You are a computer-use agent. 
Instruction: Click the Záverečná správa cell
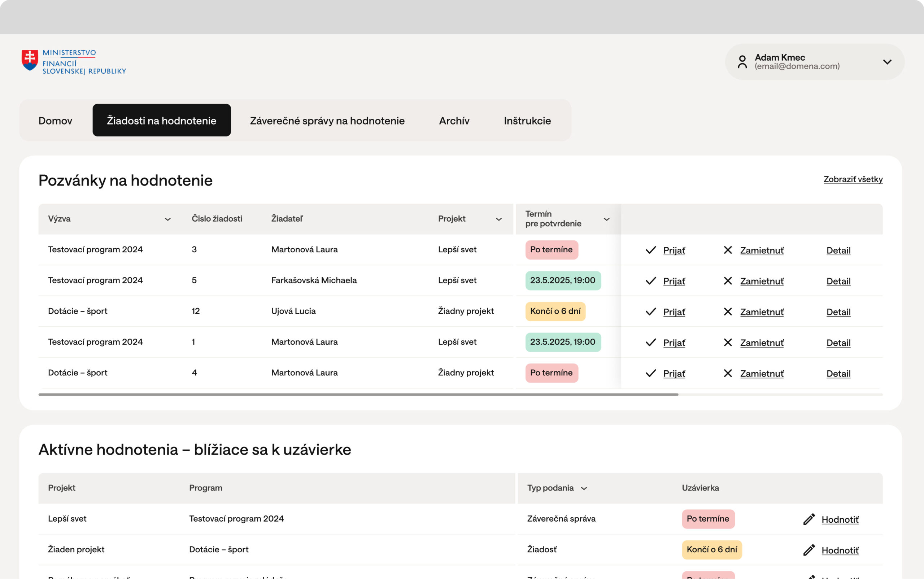[561, 518]
